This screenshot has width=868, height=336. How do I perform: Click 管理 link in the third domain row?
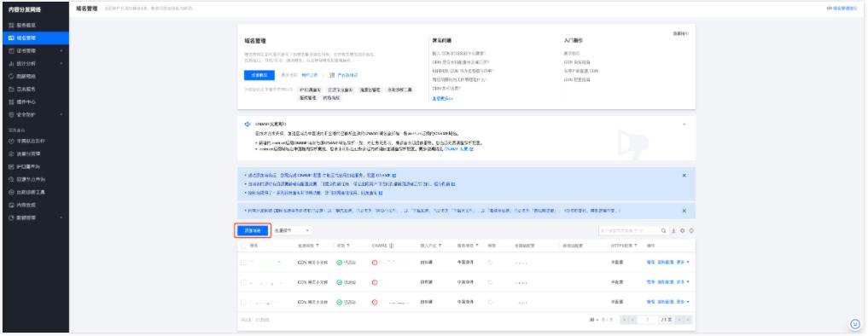pos(650,302)
